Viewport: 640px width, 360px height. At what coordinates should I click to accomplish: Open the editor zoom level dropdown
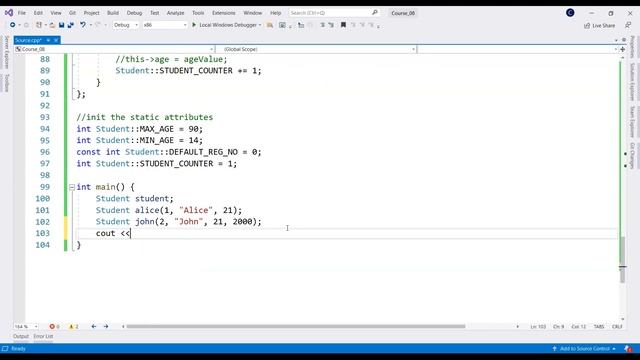pos(26,326)
